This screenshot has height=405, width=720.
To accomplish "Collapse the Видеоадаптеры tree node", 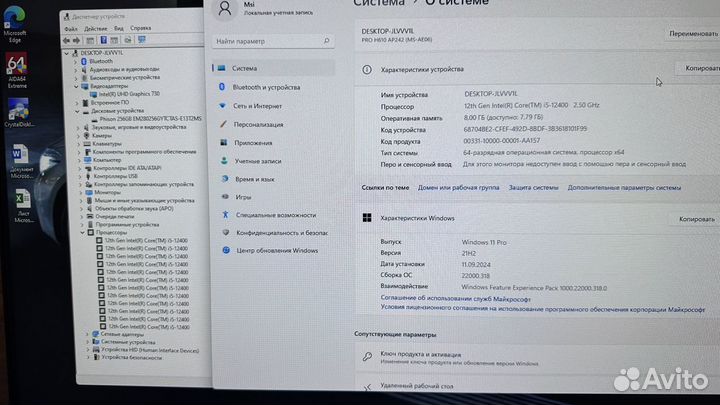I will click(x=79, y=86).
